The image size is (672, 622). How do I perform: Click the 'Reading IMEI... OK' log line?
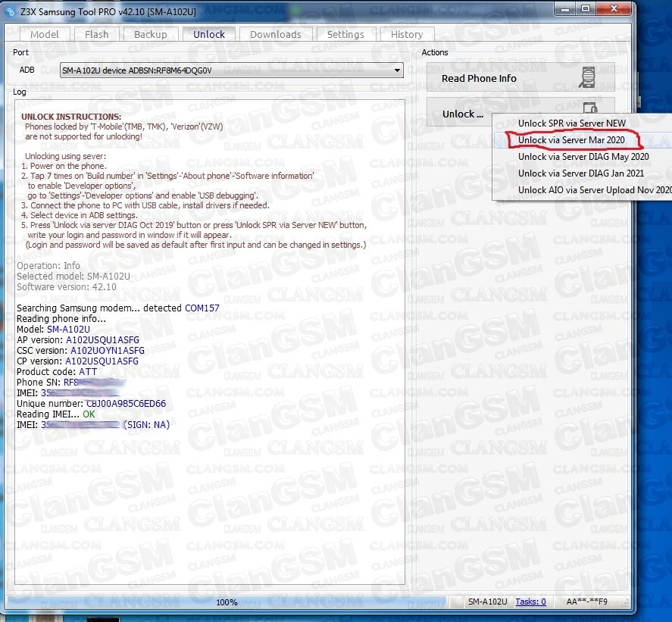(56, 414)
